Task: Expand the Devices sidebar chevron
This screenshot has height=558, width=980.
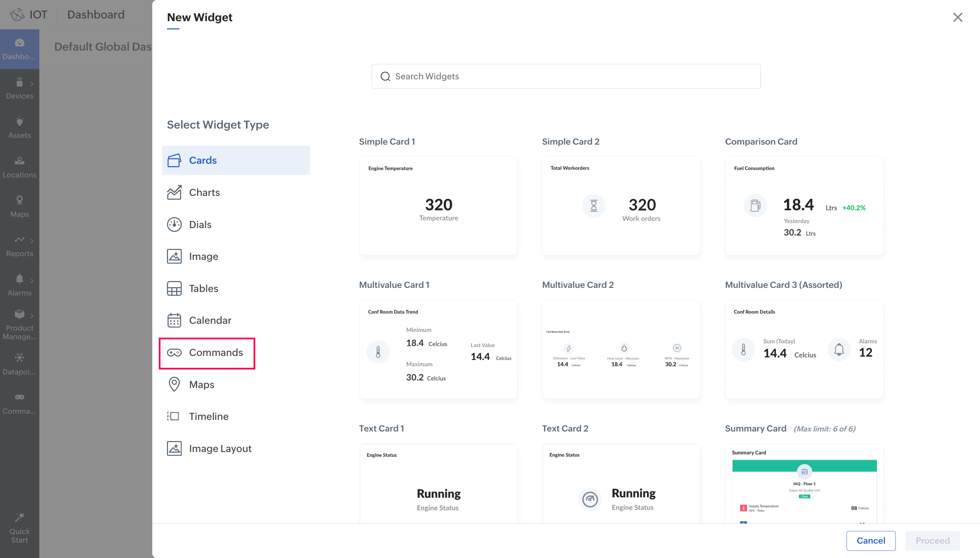Action: click(x=32, y=83)
